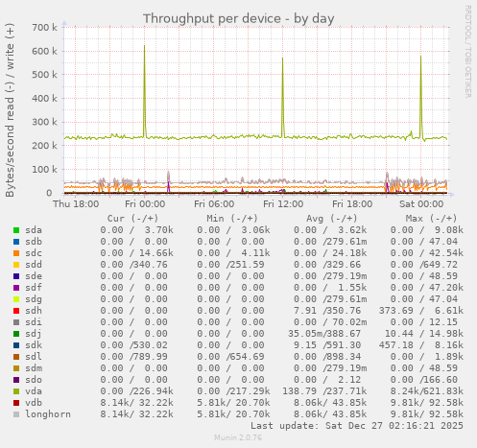Click the sdf purple legend swatch

(x=16, y=288)
